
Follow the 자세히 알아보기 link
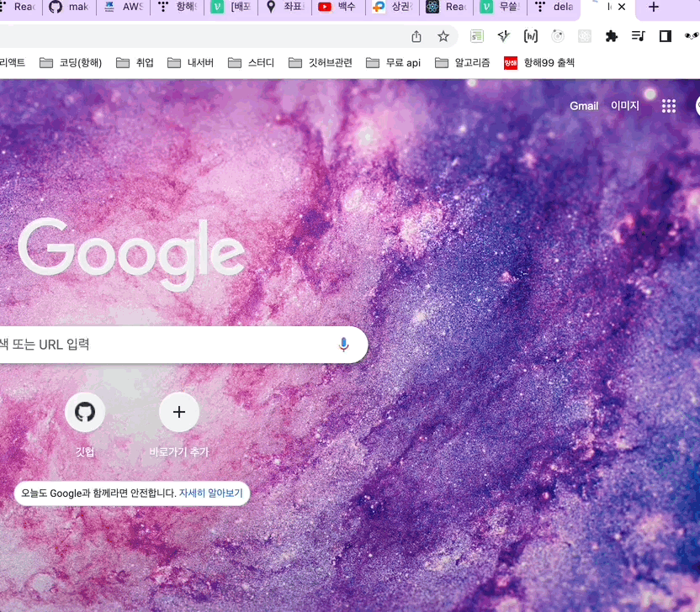pos(210,493)
